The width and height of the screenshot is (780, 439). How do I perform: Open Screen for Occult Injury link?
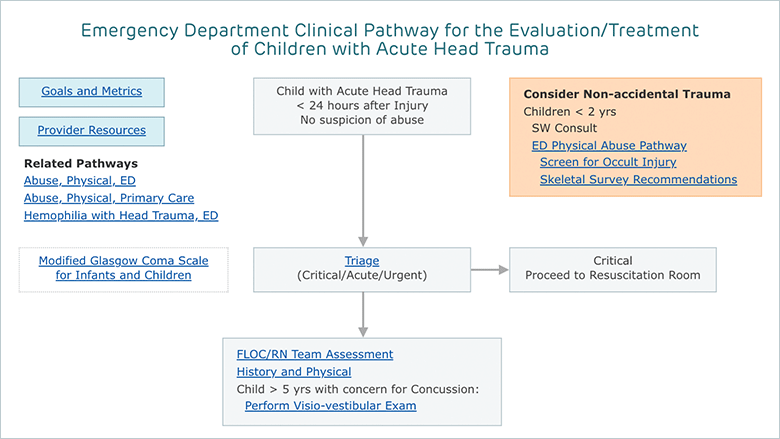click(x=608, y=162)
